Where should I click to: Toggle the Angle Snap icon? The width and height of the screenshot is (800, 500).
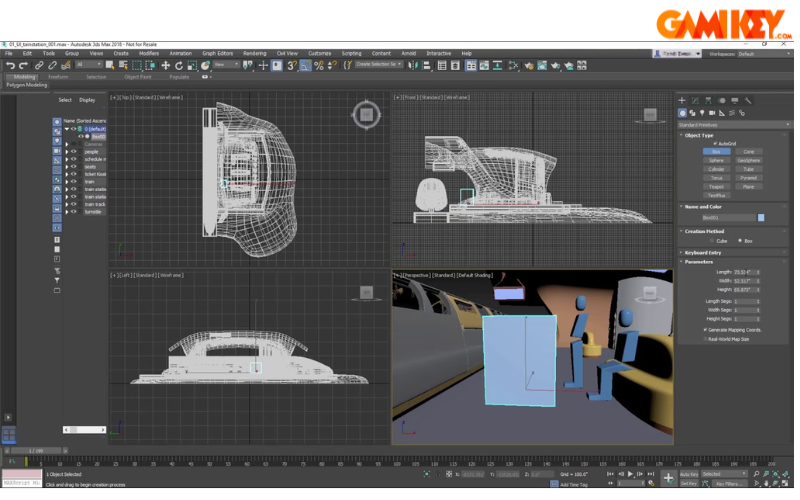tap(305, 65)
